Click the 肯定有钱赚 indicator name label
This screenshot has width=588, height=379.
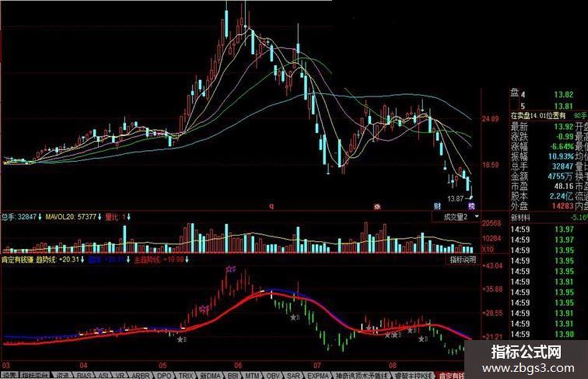click(17, 260)
